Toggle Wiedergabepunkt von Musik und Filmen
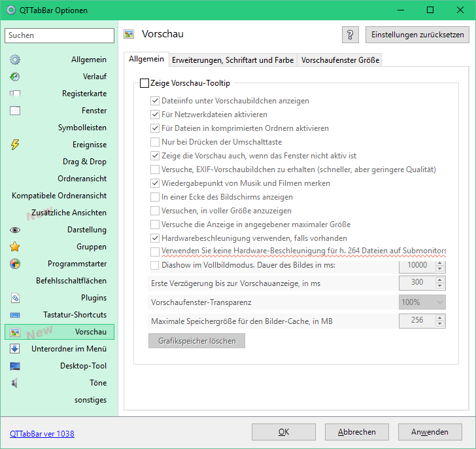This screenshot has height=449, width=476. click(155, 183)
